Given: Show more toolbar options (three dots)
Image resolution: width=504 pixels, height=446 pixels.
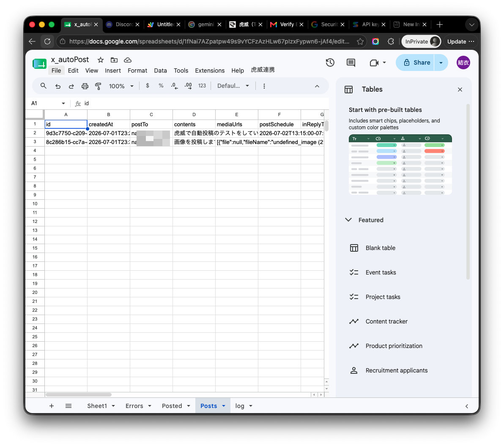Looking at the screenshot, I should coord(264,86).
